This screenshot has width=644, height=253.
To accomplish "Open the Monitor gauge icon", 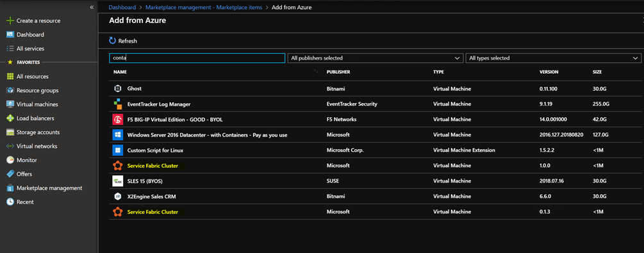I will click(10, 160).
